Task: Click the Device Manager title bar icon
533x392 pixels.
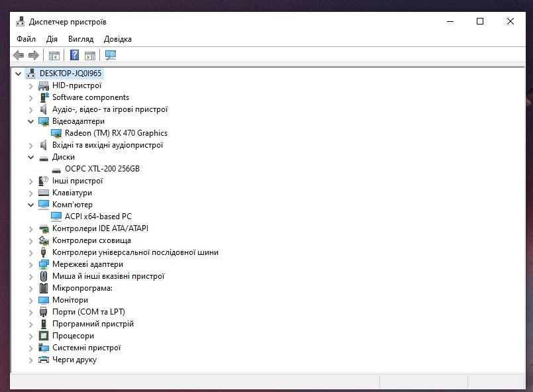Action: 21,21
